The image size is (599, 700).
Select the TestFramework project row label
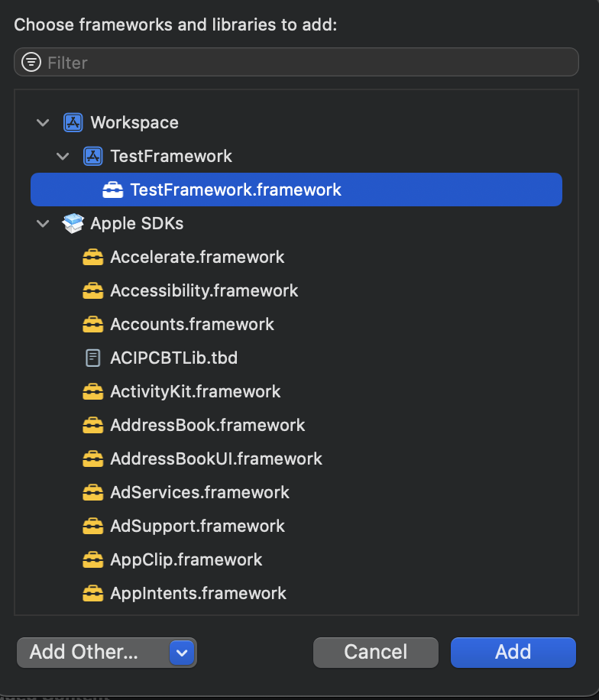[x=171, y=156]
